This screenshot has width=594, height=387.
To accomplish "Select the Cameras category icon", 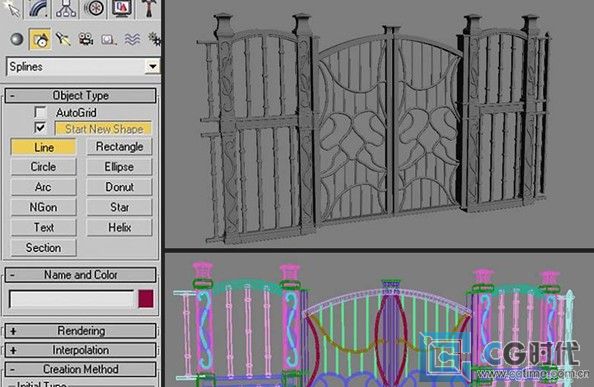I will coord(86,39).
